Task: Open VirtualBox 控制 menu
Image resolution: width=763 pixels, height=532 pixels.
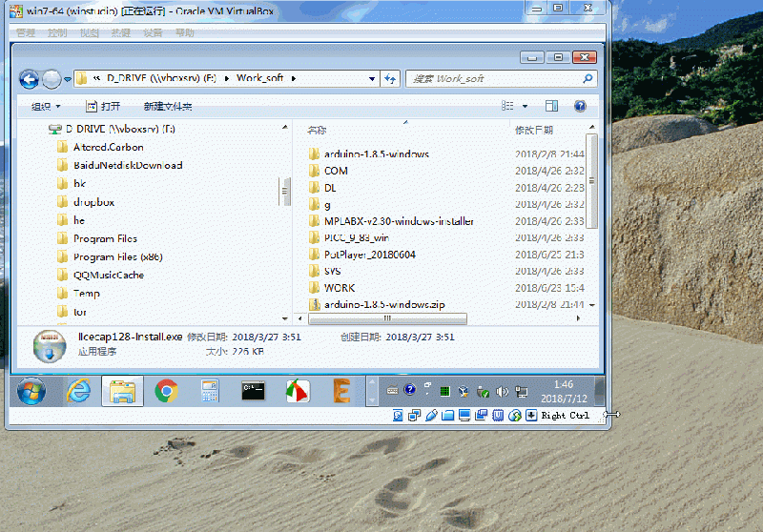Action: [x=57, y=33]
